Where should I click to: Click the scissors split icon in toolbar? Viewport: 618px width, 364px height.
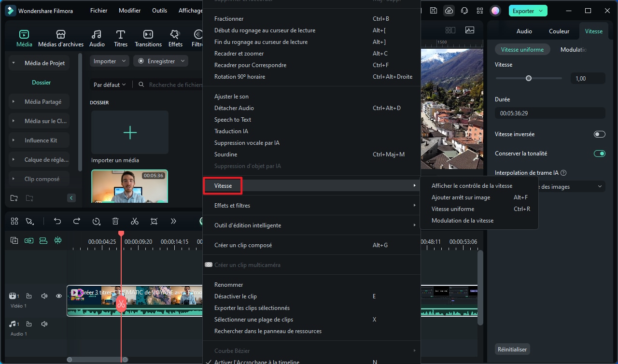135,221
